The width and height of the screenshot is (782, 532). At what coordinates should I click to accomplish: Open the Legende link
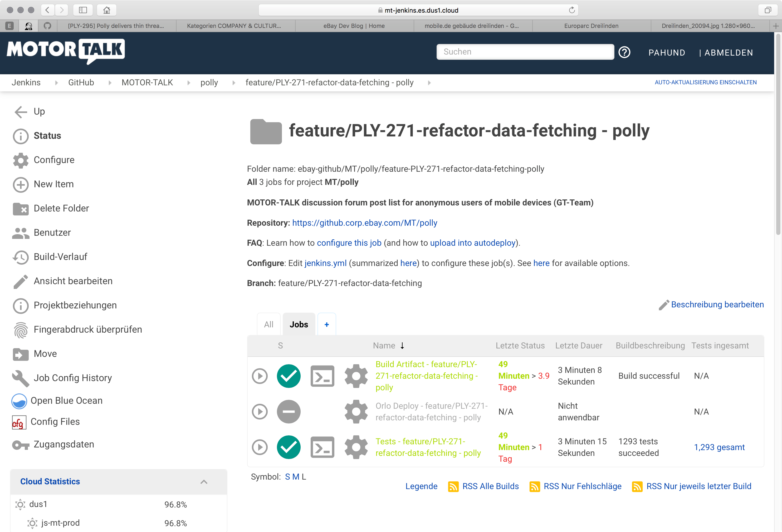click(x=421, y=487)
